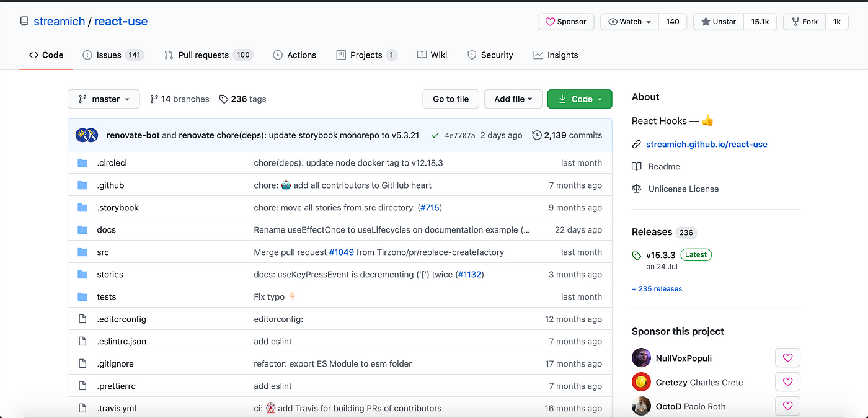
Task: Click the watchers count 140
Action: pyautogui.click(x=673, y=22)
